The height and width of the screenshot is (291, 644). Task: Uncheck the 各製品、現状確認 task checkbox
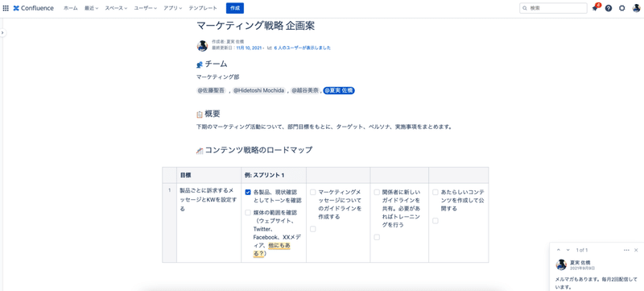(248, 192)
